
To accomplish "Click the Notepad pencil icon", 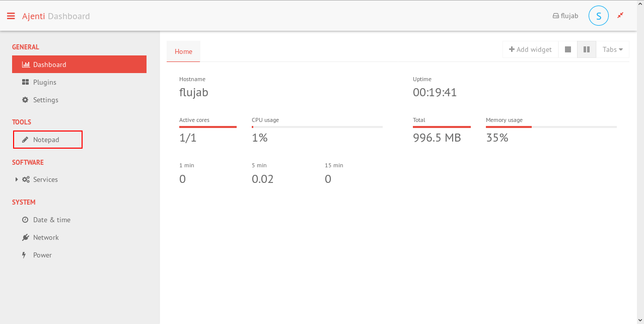I will [x=25, y=140].
